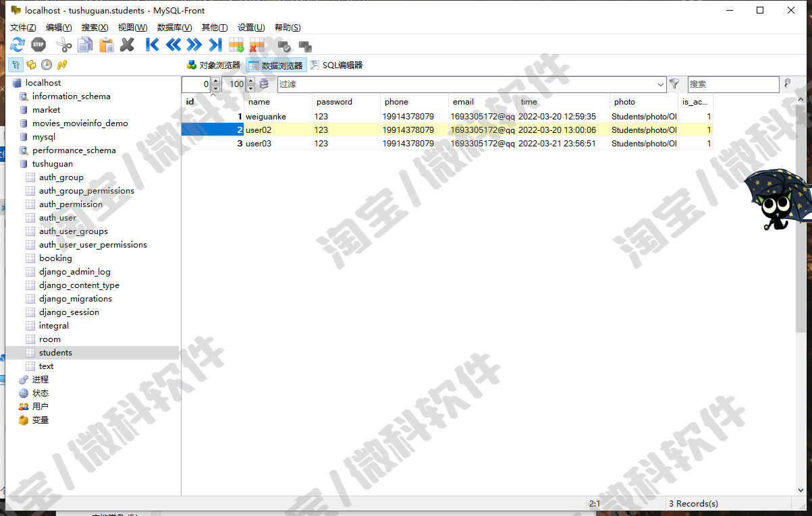
Task: Switch to 对象浏览器 tab
Action: 213,65
